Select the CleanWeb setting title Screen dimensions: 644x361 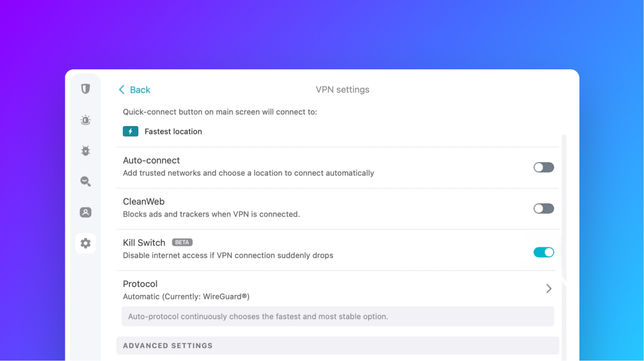144,201
